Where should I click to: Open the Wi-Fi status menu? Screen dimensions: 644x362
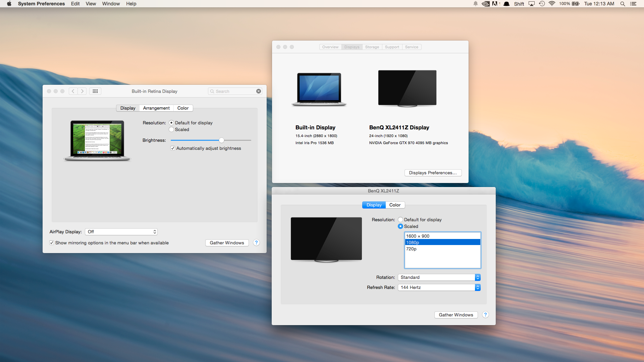552,4
